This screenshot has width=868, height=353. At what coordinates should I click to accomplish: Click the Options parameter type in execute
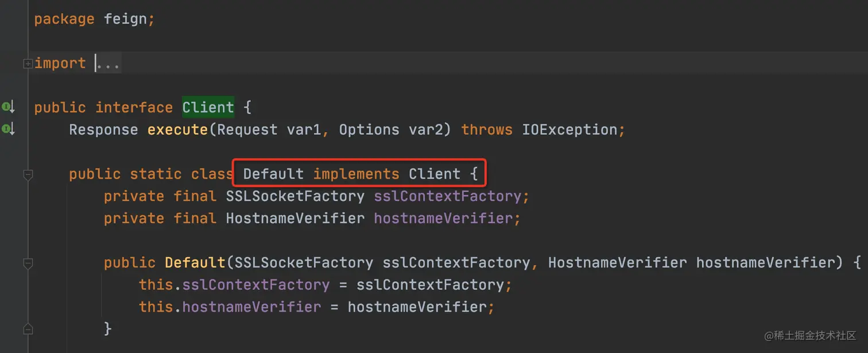pos(369,130)
